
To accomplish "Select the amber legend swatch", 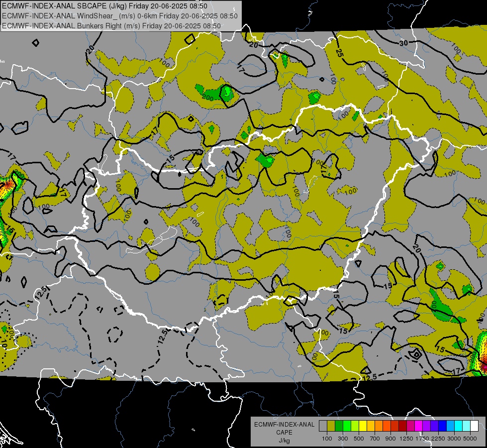I will 371,426.
